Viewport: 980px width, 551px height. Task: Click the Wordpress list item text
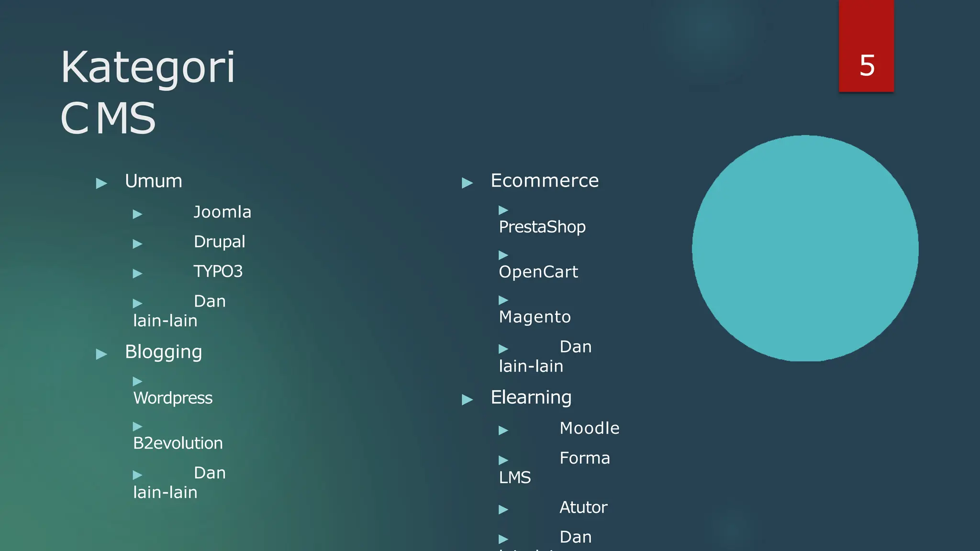click(x=173, y=398)
